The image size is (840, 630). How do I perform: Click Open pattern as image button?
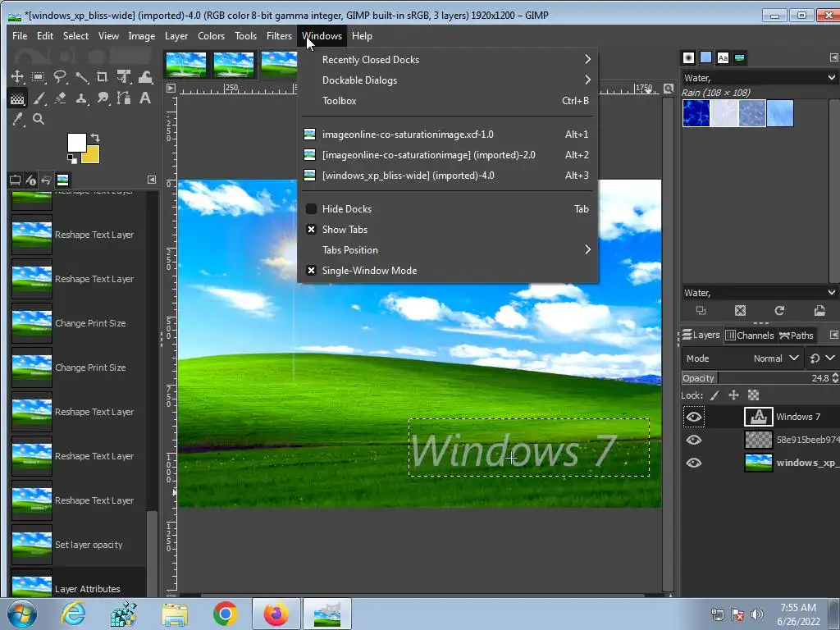[819, 311]
